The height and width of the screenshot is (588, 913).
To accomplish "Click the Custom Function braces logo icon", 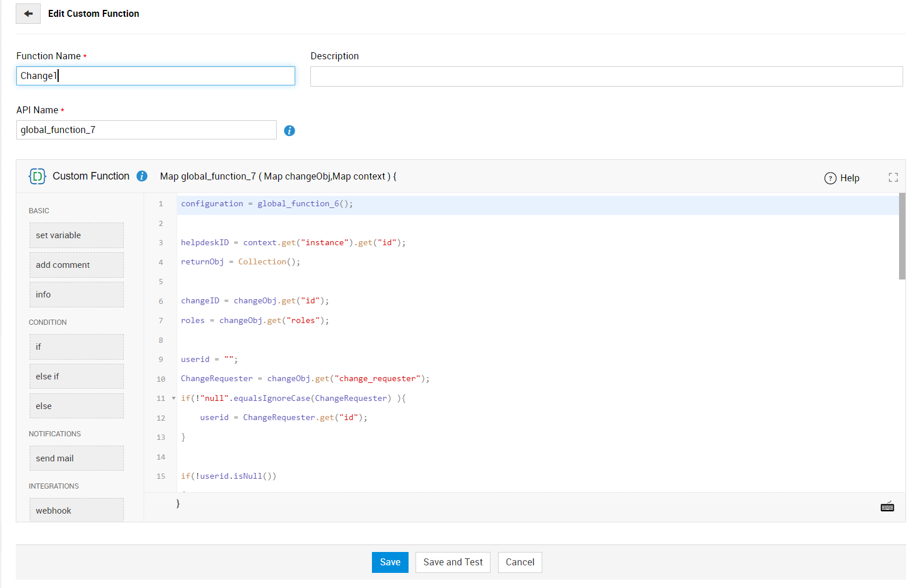I will tap(37, 176).
